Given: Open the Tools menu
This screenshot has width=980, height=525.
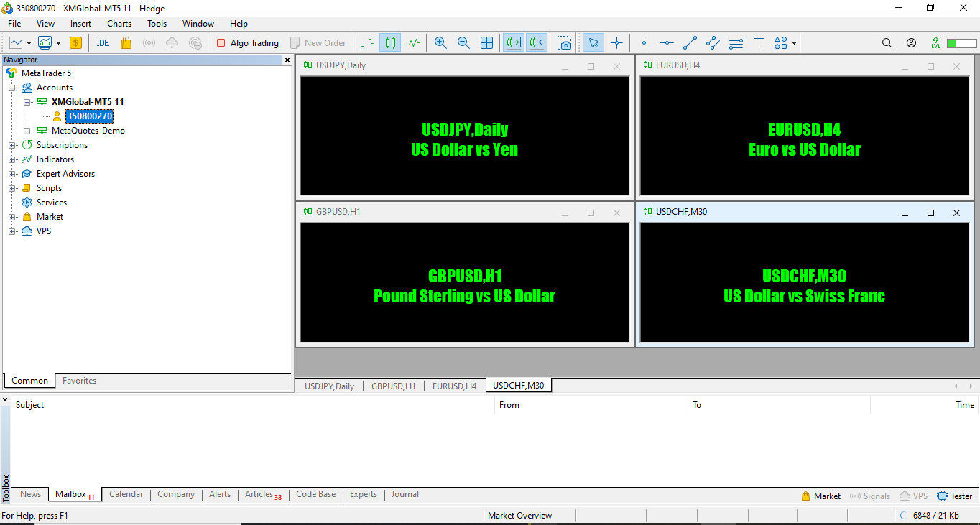Looking at the screenshot, I should [157, 24].
